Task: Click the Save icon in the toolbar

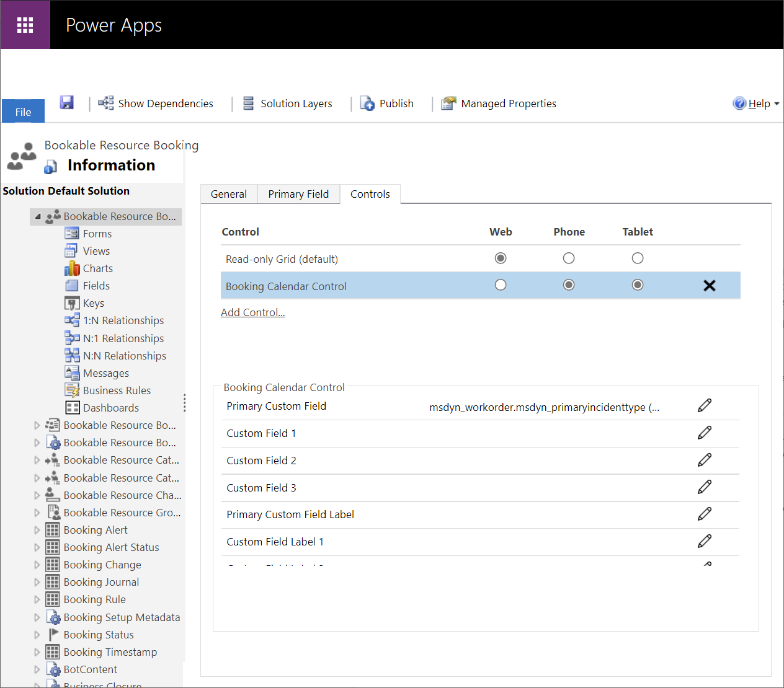Action: click(x=66, y=102)
